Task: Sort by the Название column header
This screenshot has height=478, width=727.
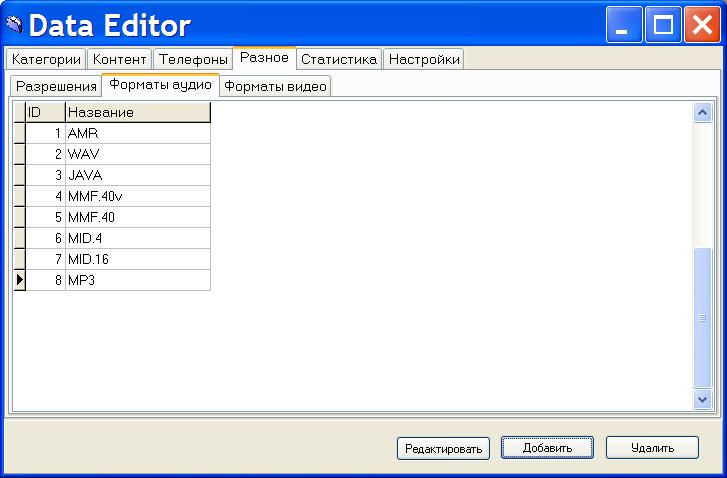Action: (138, 112)
